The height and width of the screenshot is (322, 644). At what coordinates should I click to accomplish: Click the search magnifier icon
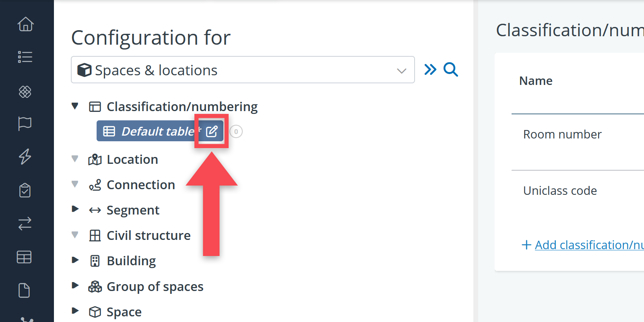coord(451,69)
